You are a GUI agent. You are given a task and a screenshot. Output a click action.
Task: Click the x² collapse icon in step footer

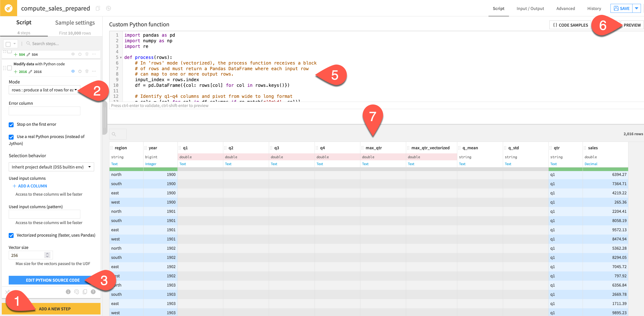pyautogui.click(x=7, y=292)
